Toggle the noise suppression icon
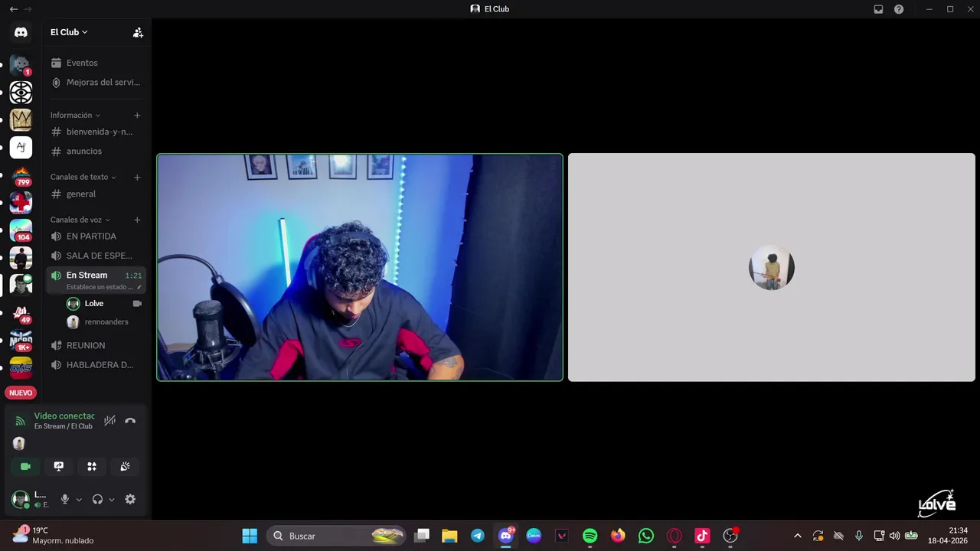 109,420
